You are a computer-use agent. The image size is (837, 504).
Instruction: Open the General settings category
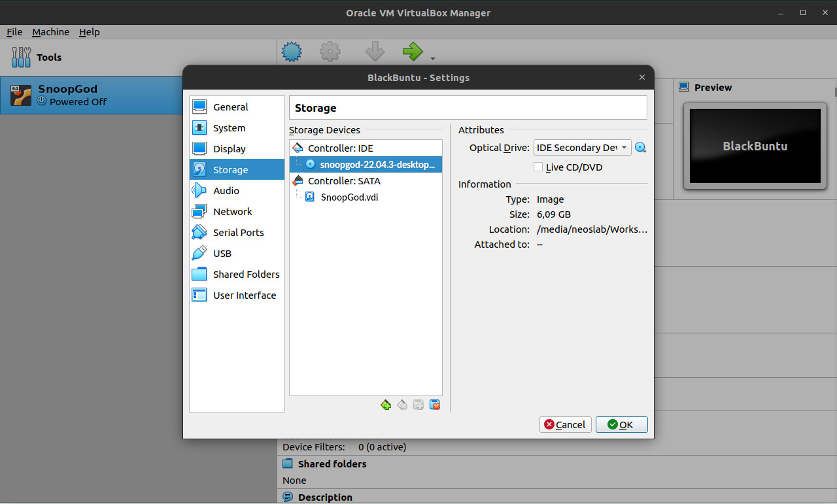(237, 107)
